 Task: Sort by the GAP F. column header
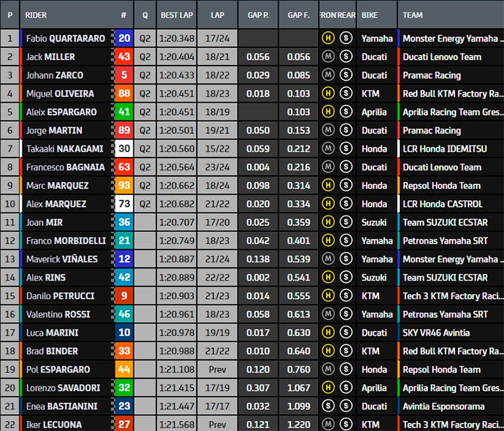[x=298, y=15]
